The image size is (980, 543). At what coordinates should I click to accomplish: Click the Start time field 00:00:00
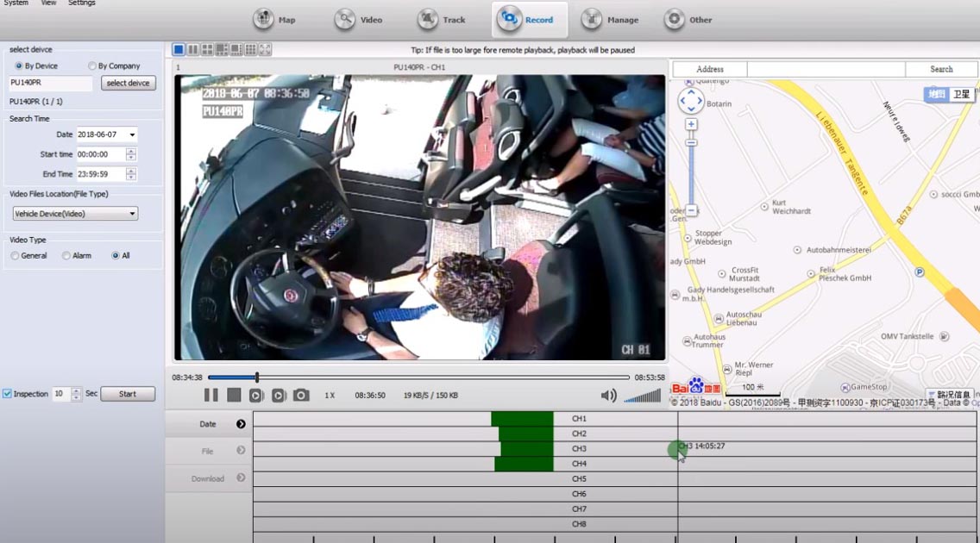101,154
